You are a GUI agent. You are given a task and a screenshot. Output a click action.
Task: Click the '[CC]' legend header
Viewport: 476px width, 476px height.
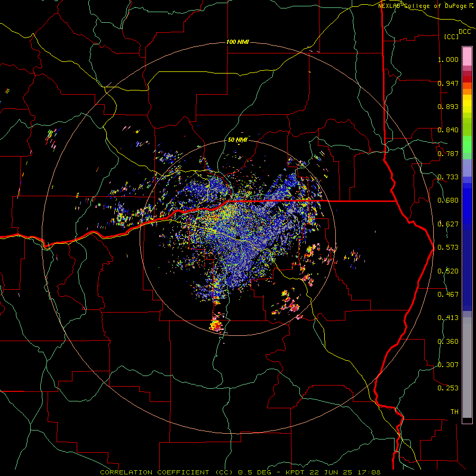coord(451,36)
